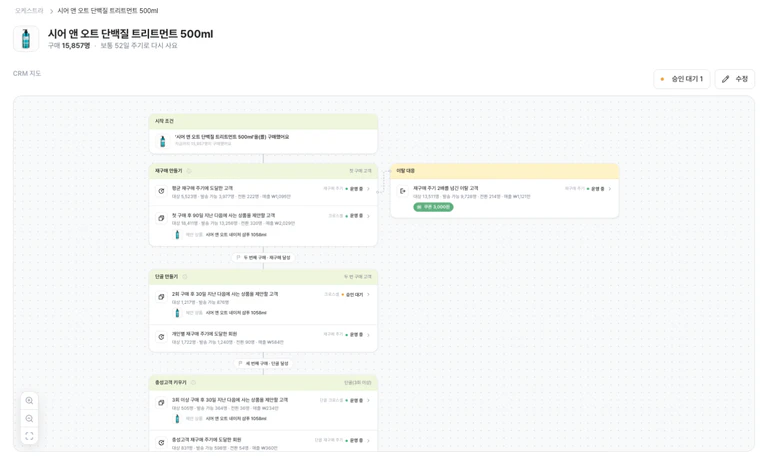Open 재구매 주기 2배를 넘긴 이탈 고객 title
Viewport: 768px width, 460px height.
click(x=446, y=188)
